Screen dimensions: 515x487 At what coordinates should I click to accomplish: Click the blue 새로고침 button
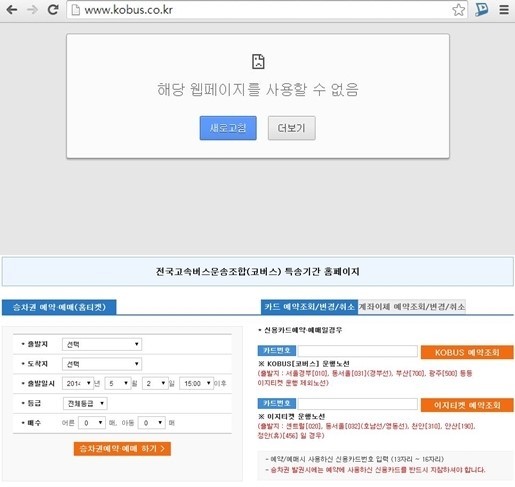click(228, 128)
